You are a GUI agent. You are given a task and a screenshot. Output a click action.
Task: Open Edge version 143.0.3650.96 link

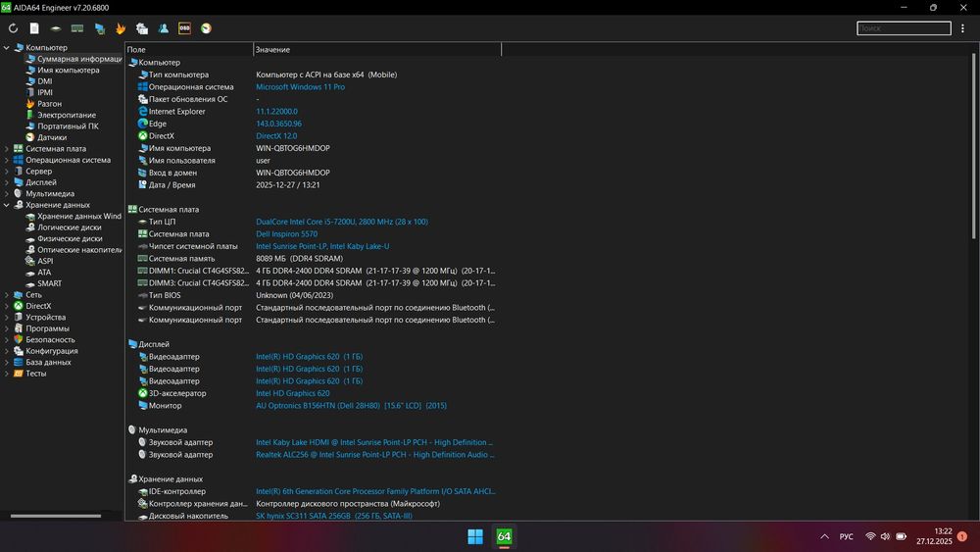click(278, 124)
